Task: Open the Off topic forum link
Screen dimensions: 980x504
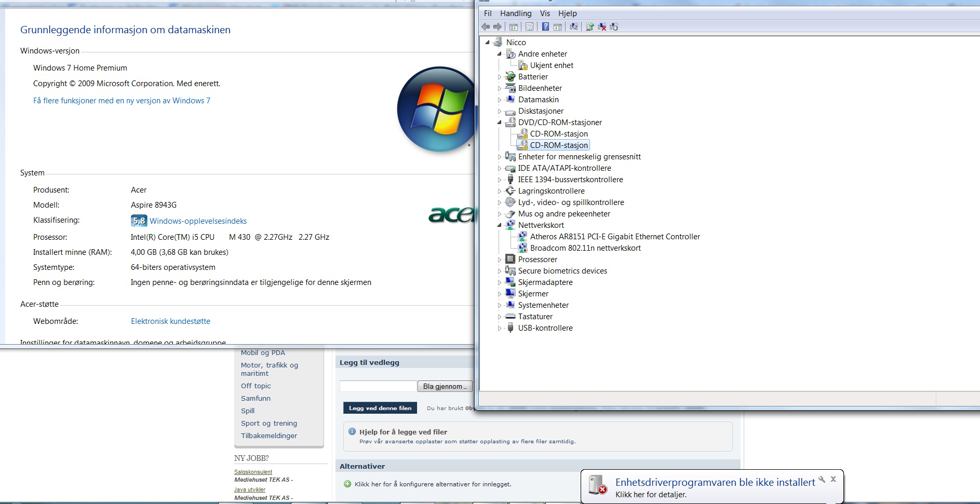Action: 256,386
